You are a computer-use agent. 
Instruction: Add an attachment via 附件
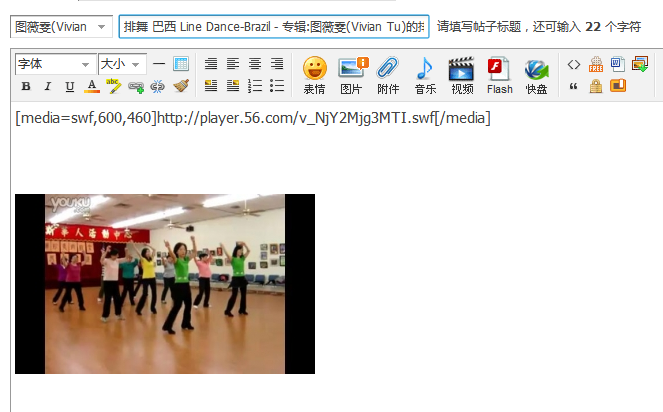coord(388,75)
